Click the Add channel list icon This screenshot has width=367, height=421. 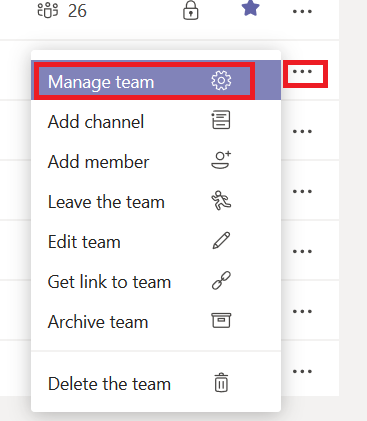click(221, 120)
